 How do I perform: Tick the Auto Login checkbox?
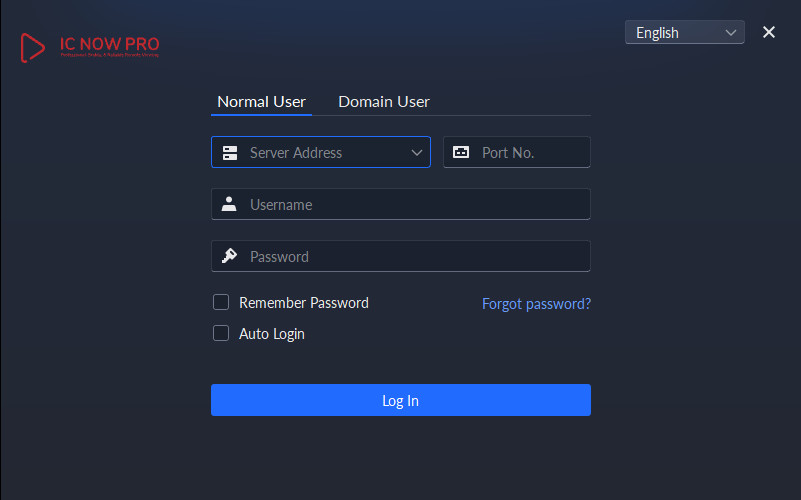click(221, 334)
